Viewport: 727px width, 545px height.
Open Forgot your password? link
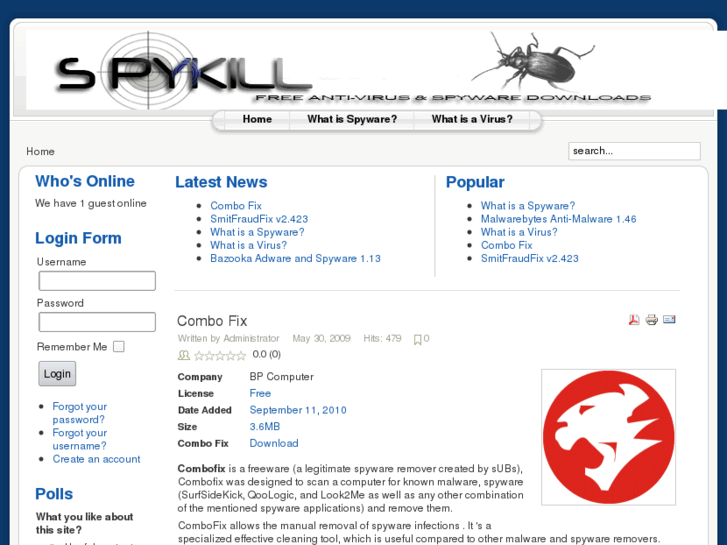(79, 413)
